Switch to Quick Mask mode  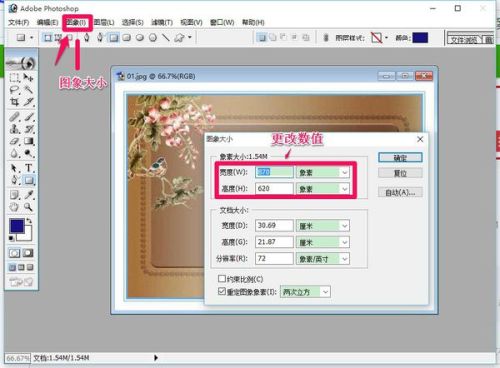[x=28, y=253]
